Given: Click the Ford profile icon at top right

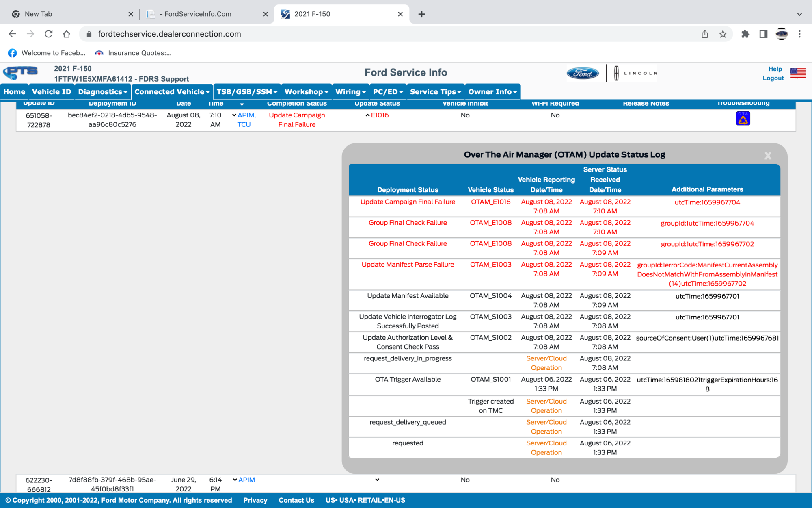Looking at the screenshot, I should point(782,34).
